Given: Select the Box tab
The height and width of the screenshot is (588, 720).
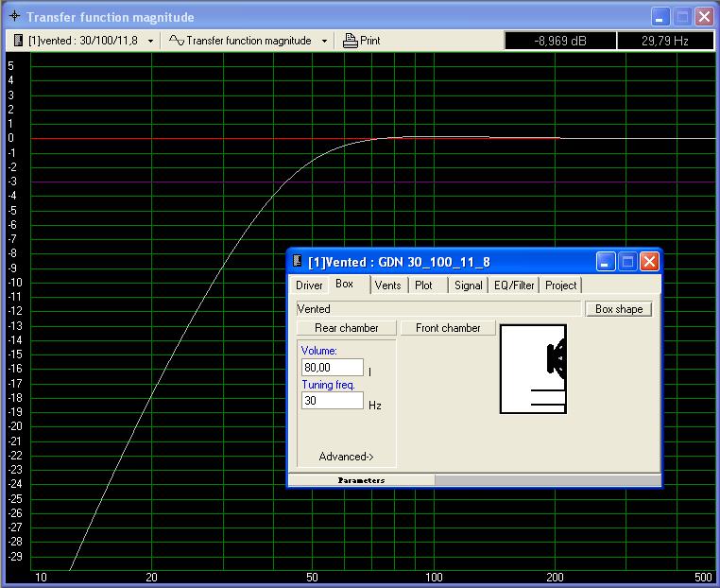Looking at the screenshot, I should pyautogui.click(x=345, y=284).
